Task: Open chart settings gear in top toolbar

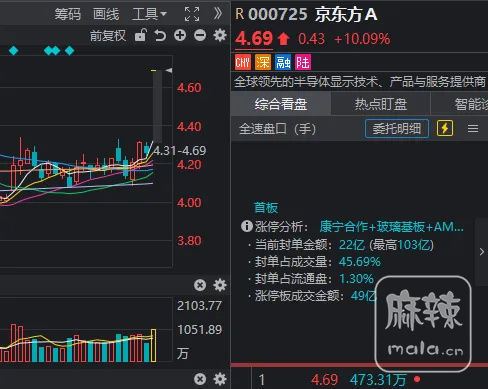Action: coord(220,35)
